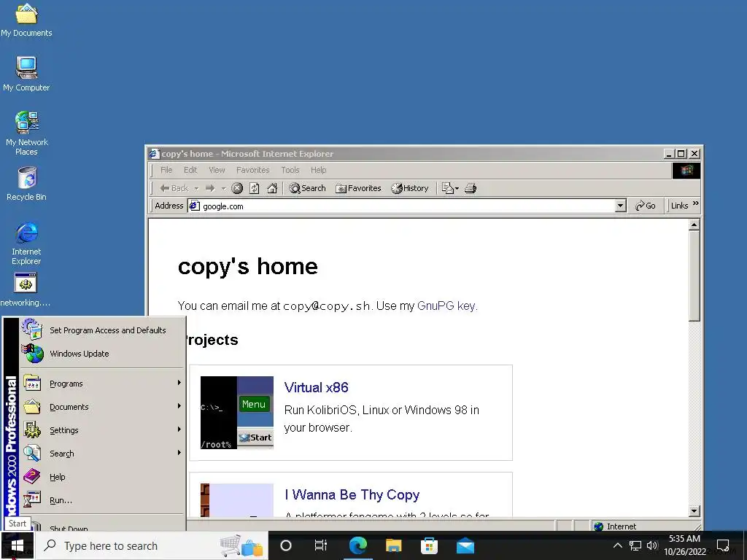Click the Windows Start button on taskbar
The width and height of the screenshot is (747, 560).
coord(18,545)
